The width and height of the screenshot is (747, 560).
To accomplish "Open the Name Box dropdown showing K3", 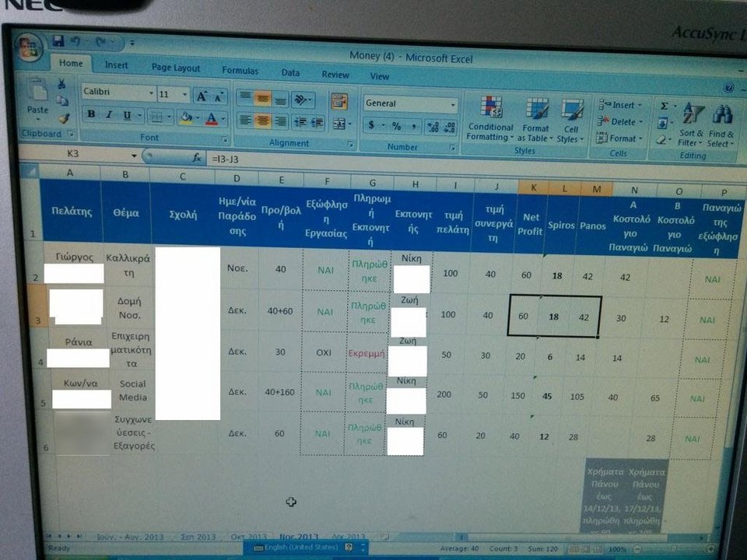I will point(133,155).
